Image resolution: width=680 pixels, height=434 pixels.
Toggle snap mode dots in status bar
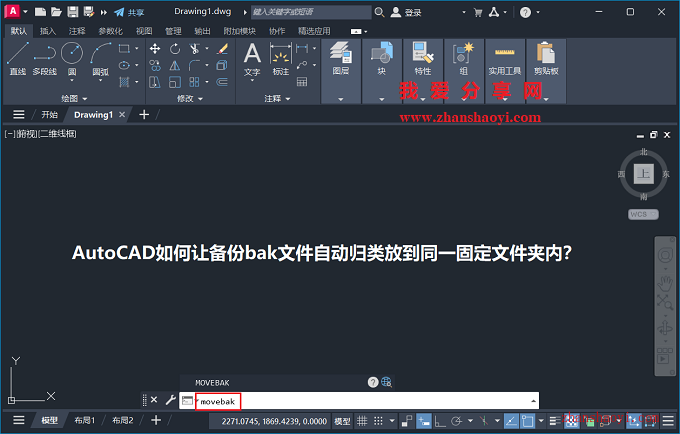pyautogui.click(x=378, y=421)
